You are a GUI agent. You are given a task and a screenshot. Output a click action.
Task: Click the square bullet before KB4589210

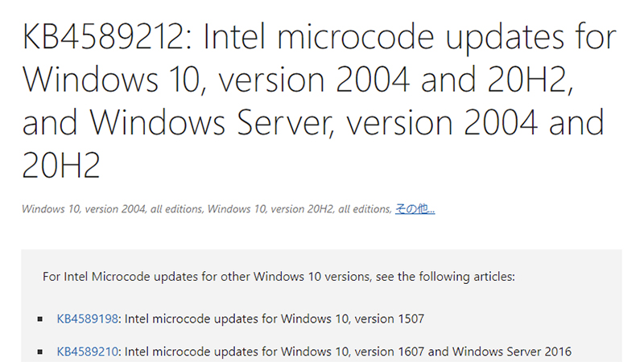[40, 352]
